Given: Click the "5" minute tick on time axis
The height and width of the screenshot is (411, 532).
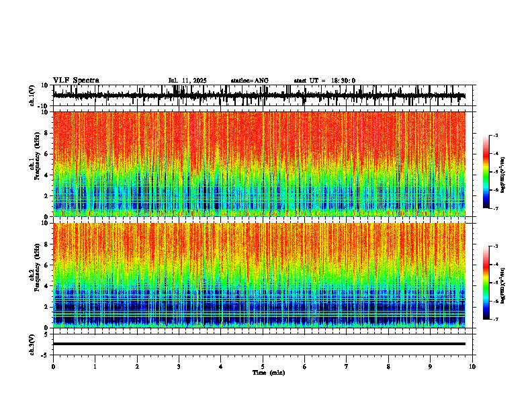Looking at the screenshot, I should (263, 367).
